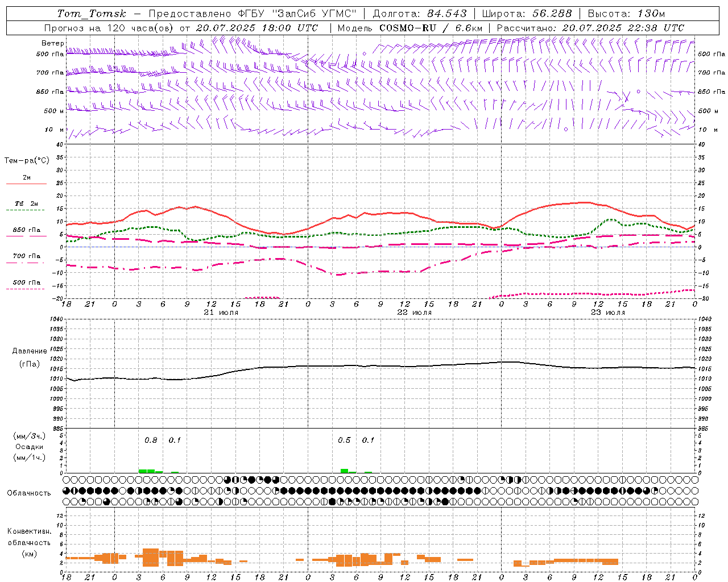Select the Долгота: 84.543 header value
728x582 pixels.
coord(420,14)
